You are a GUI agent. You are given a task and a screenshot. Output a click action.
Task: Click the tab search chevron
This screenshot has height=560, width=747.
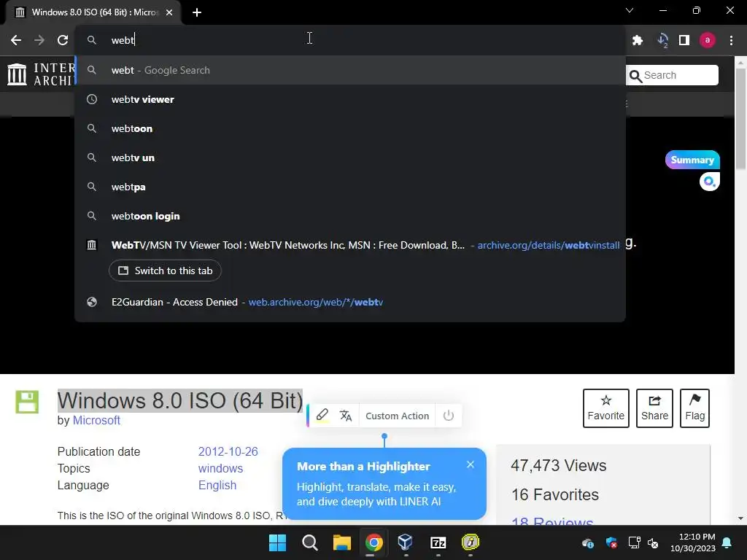click(630, 10)
